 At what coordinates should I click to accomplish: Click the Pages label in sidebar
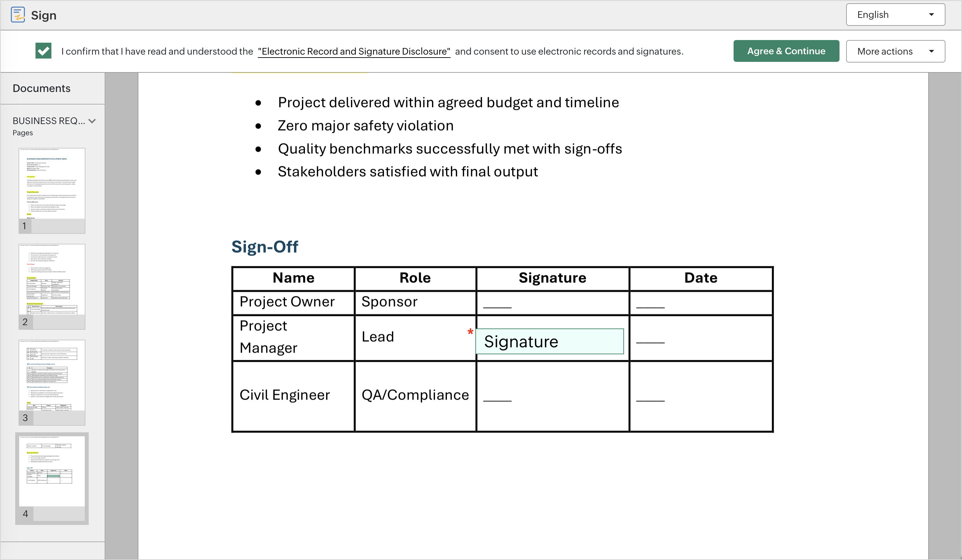[23, 133]
